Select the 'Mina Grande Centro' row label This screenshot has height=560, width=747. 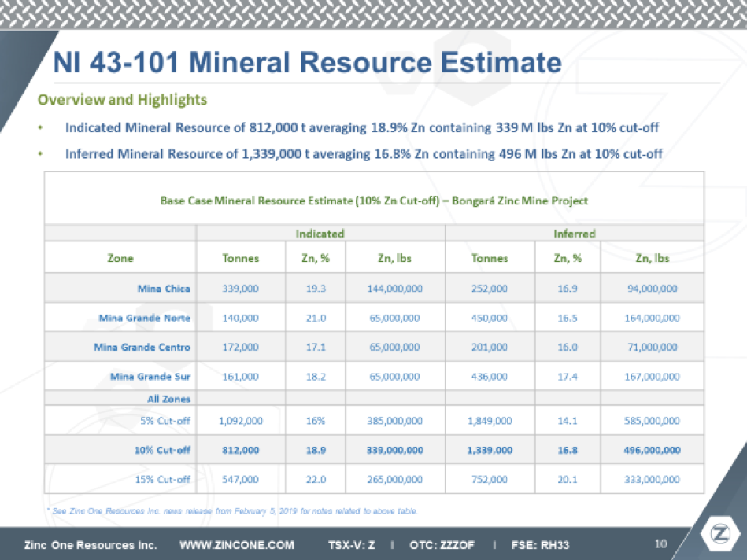pos(142,348)
